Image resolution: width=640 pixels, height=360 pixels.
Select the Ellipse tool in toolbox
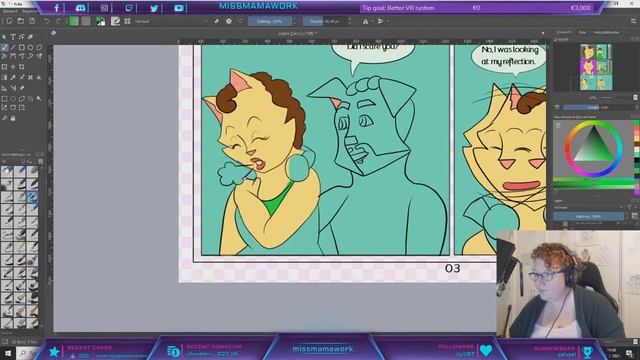30,47
